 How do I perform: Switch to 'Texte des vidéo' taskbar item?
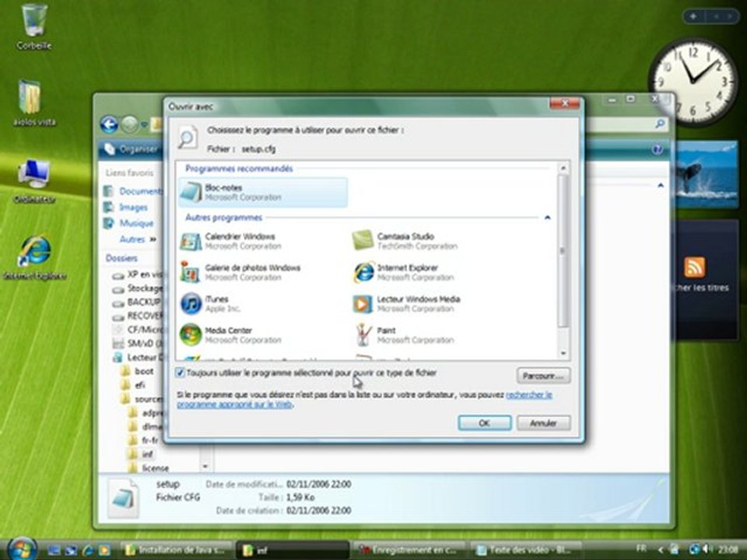526,550
